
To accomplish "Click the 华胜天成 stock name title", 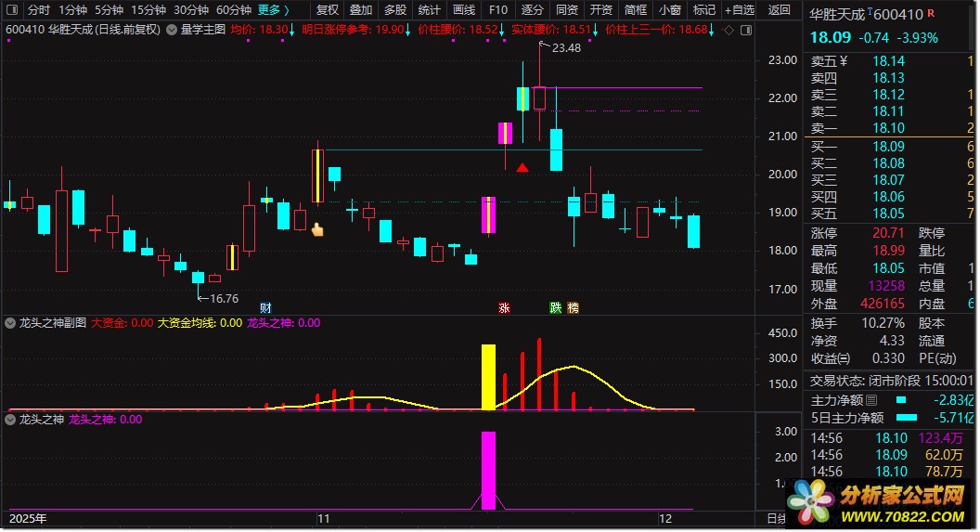I will (837, 14).
